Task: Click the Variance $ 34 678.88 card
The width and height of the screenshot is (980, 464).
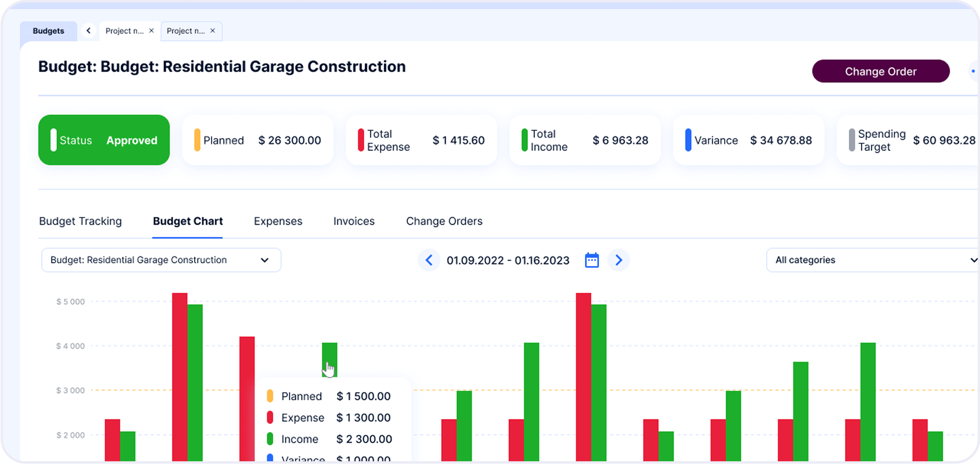Action: [x=748, y=140]
